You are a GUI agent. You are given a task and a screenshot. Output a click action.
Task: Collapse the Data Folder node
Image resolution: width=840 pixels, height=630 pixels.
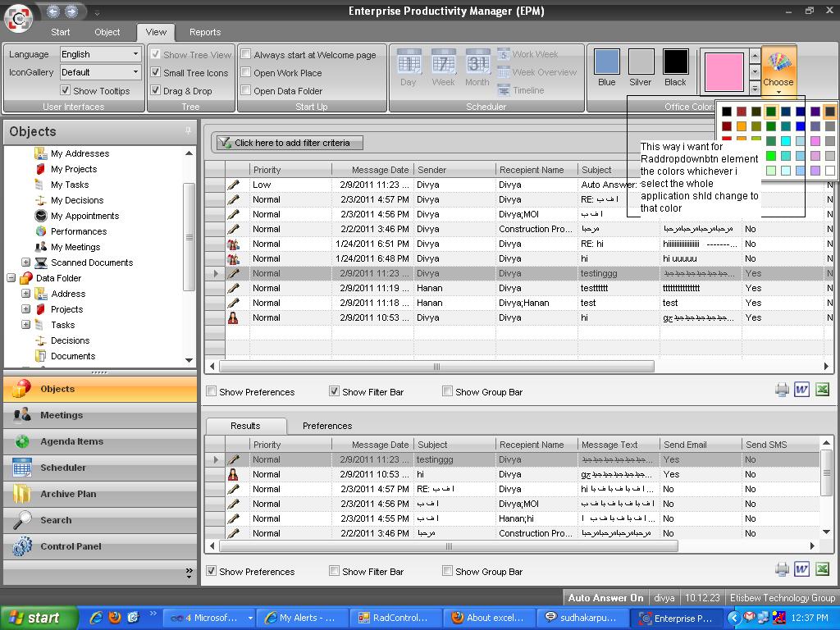[x=11, y=278]
